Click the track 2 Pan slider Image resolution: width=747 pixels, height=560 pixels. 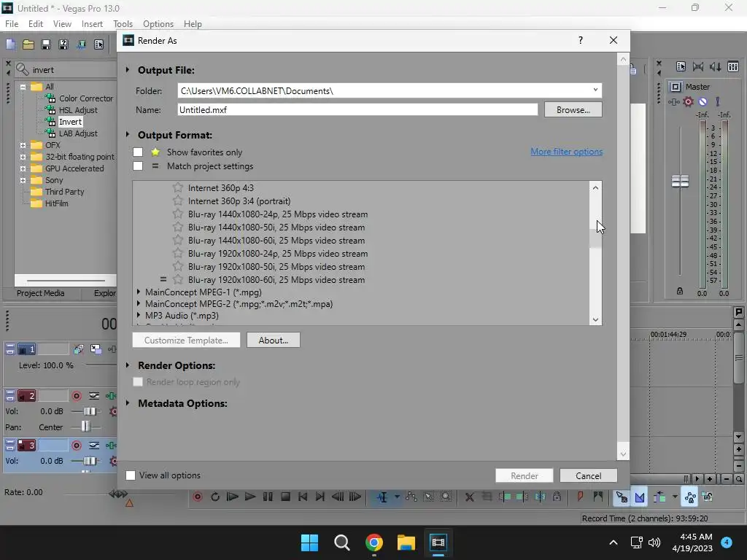[x=85, y=426]
